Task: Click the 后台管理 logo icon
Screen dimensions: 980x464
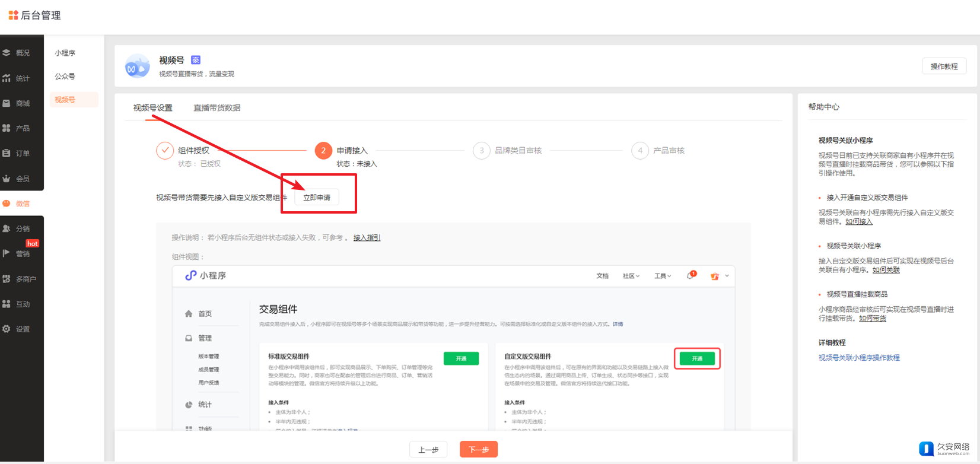Action: 13,15
